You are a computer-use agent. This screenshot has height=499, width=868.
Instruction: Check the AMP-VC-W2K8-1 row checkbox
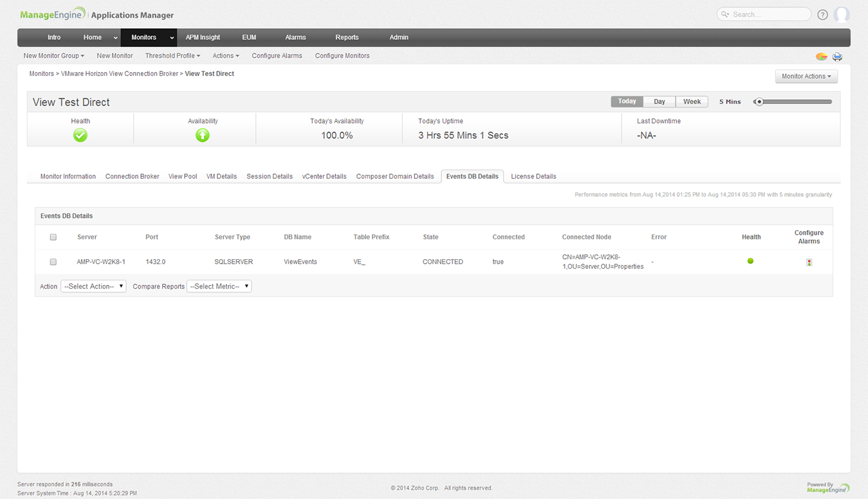point(53,262)
